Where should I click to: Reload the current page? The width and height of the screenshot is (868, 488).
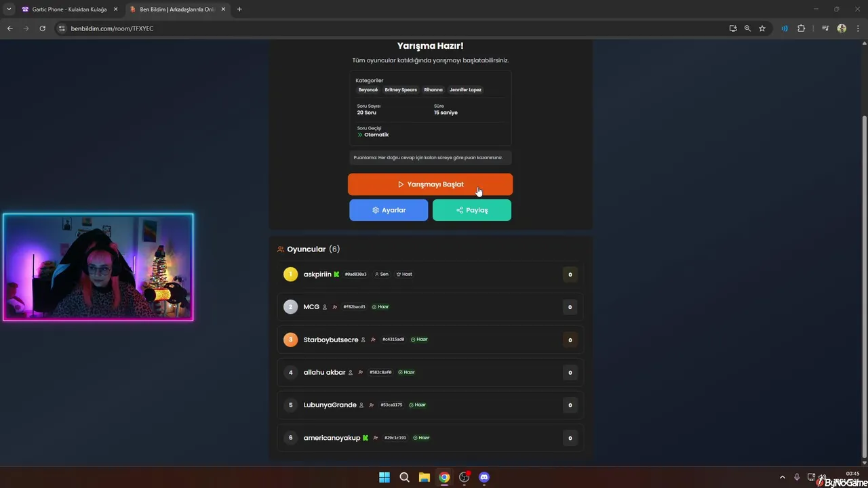click(x=42, y=28)
